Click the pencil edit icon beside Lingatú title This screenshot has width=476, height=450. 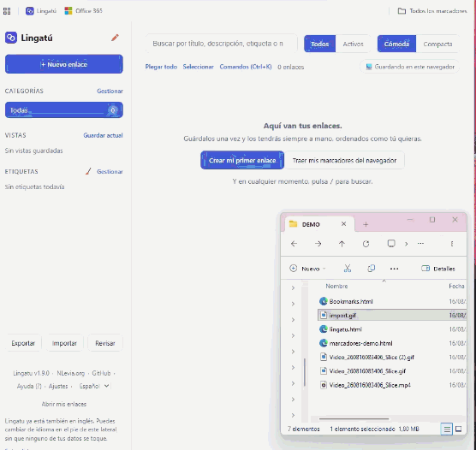click(115, 38)
